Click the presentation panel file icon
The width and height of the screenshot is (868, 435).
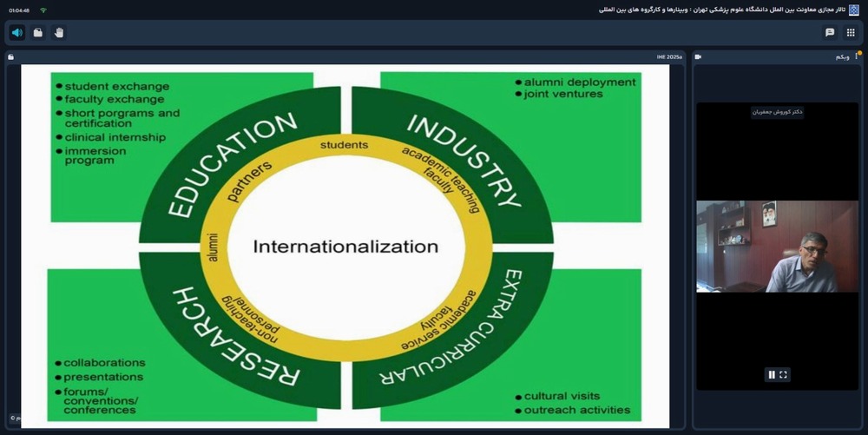11,57
